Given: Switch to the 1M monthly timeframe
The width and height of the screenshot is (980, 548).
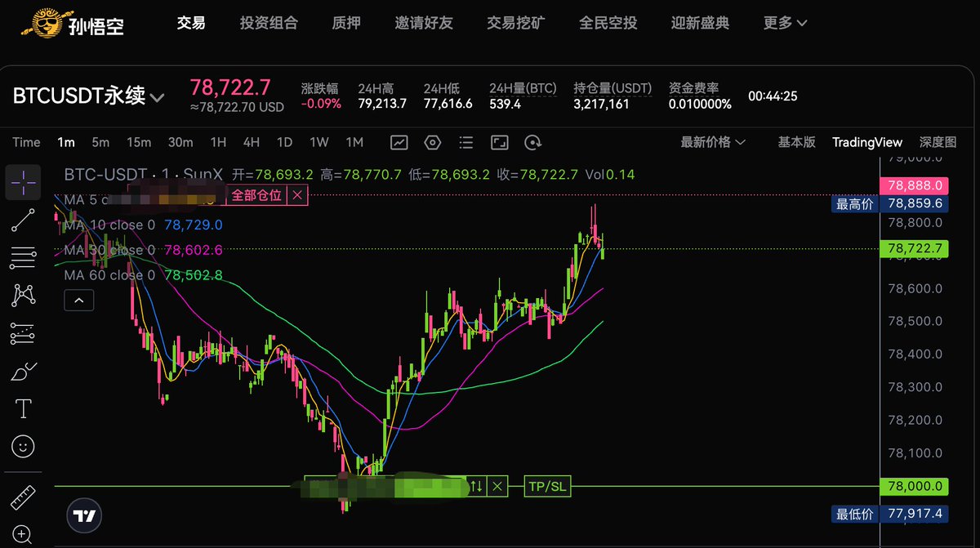Looking at the screenshot, I should (354, 142).
